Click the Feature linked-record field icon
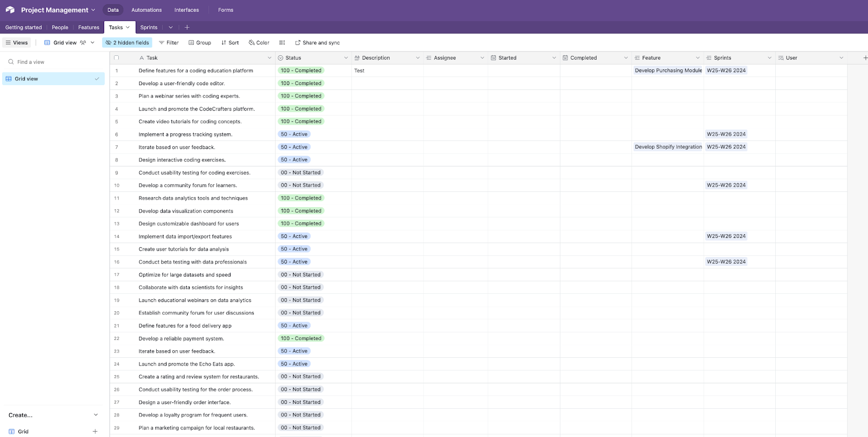The width and height of the screenshot is (868, 437). pos(637,58)
